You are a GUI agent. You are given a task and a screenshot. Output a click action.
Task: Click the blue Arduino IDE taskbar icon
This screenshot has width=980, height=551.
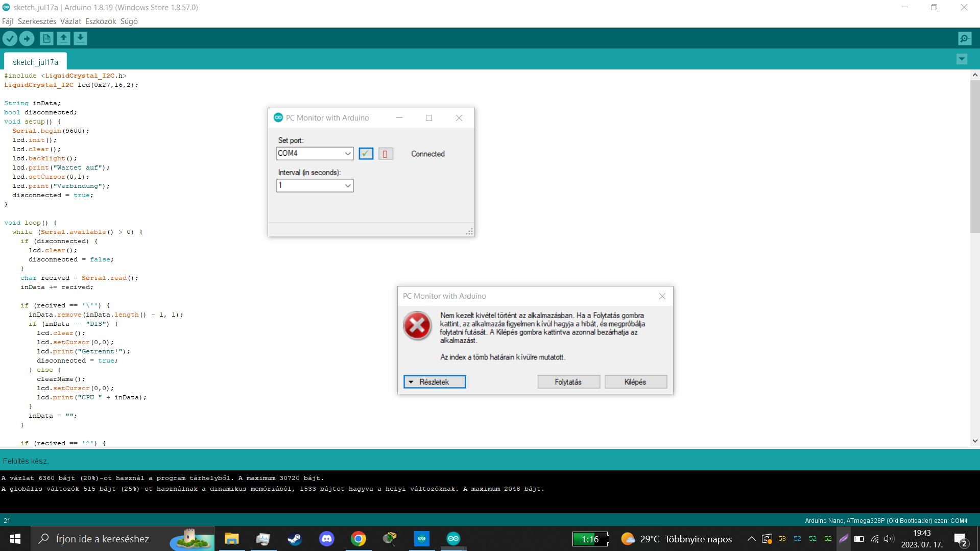[422, 539]
